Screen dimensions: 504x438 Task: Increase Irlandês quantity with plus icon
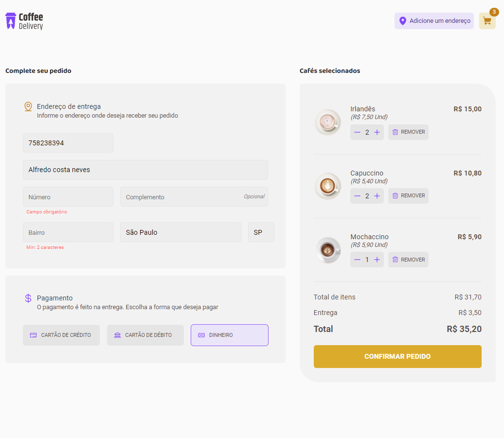(x=377, y=132)
